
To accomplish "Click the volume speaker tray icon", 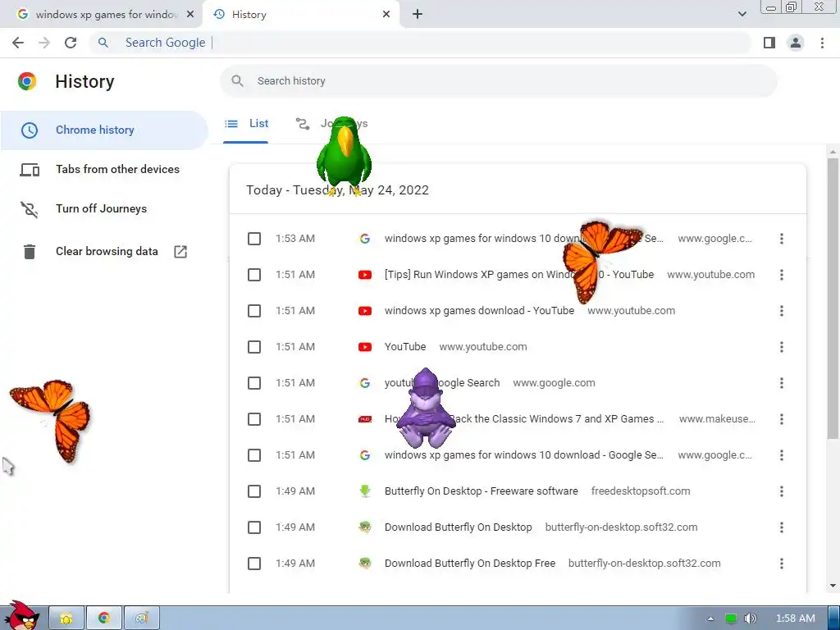I will [751, 619].
